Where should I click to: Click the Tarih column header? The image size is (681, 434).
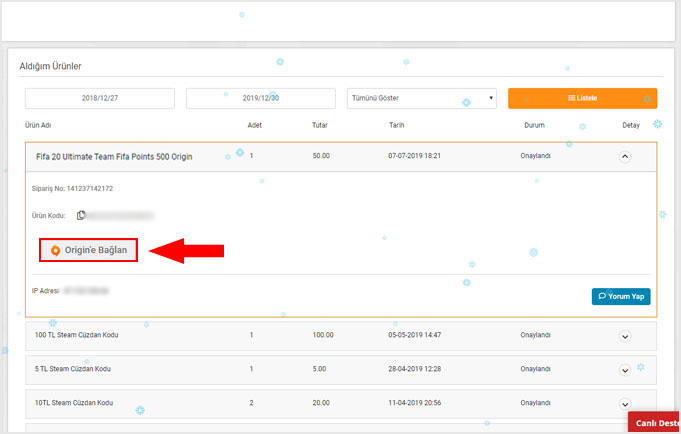point(396,125)
